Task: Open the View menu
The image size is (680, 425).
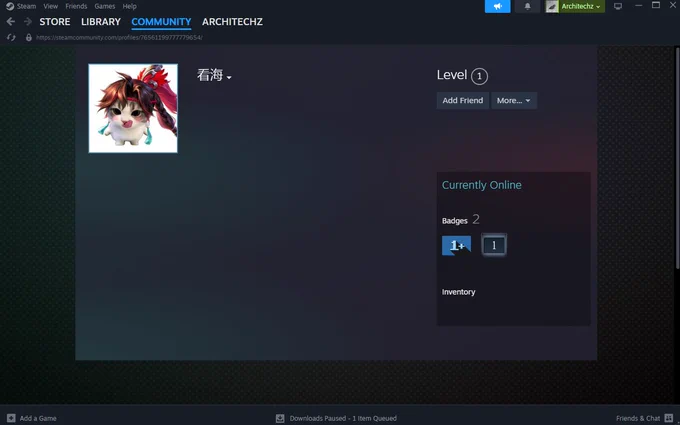Action: 50,6
